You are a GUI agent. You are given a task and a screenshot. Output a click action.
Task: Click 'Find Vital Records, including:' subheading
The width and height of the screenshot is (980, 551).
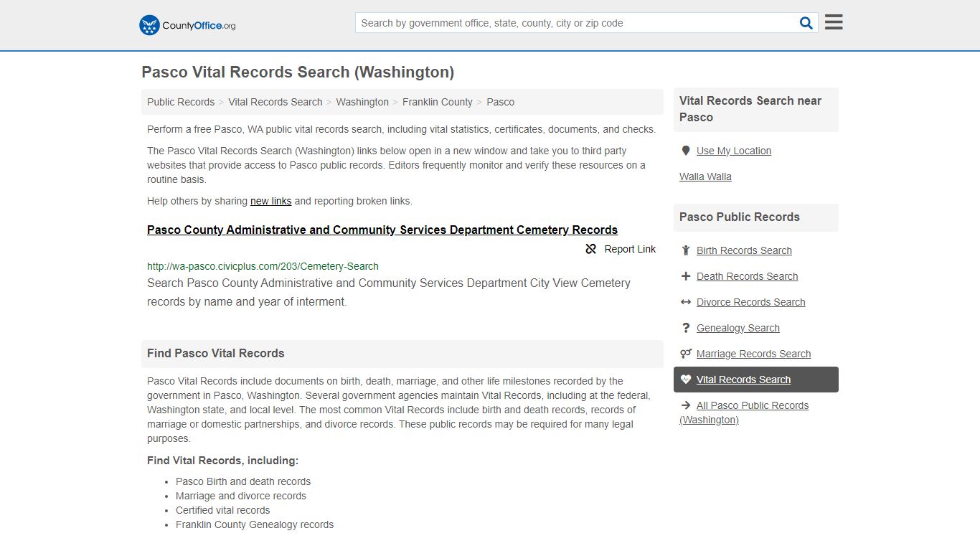[x=222, y=461]
